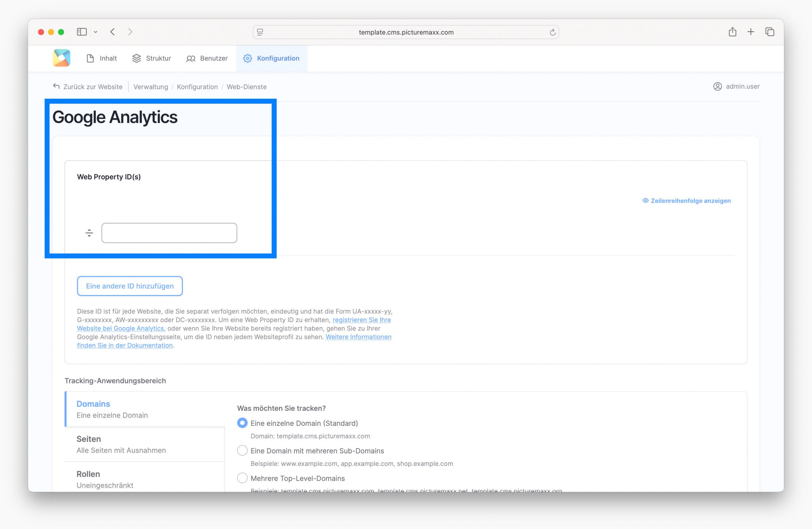Reload the page using refresh icon

(x=552, y=32)
